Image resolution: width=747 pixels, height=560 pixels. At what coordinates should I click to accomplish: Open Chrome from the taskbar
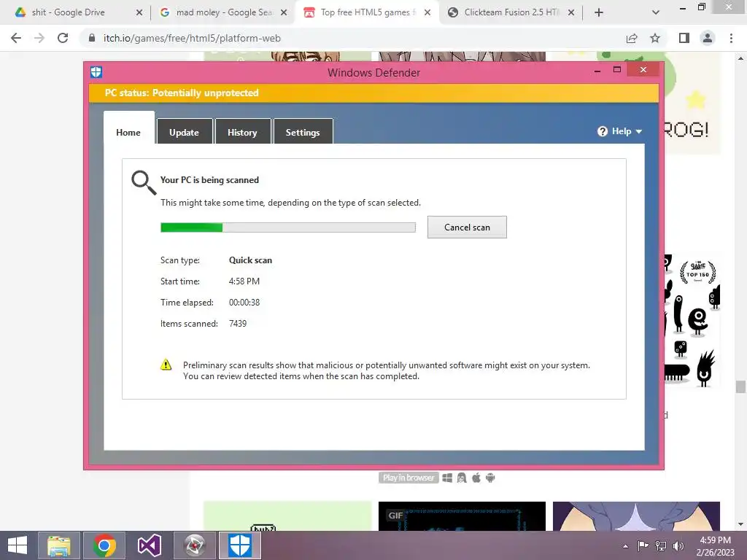104,545
